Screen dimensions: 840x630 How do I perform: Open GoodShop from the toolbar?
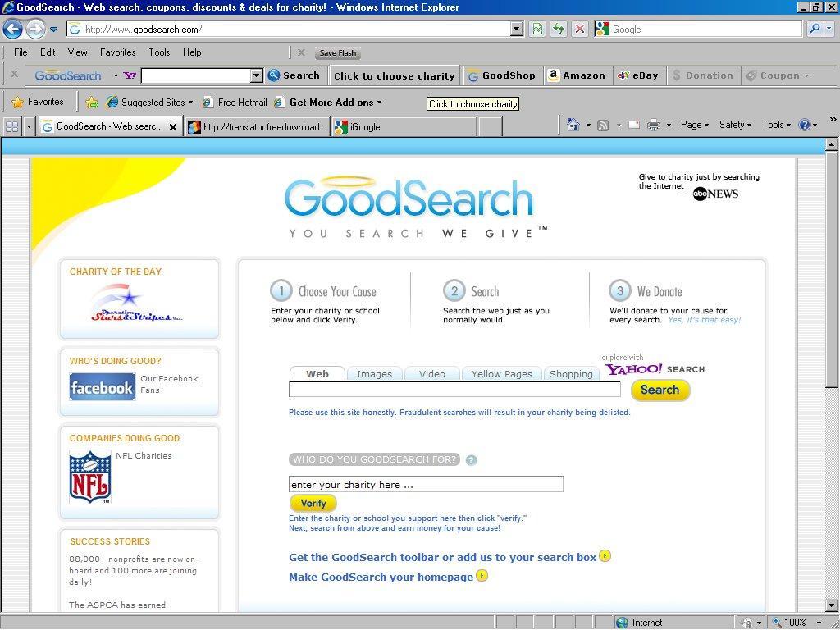(502, 75)
